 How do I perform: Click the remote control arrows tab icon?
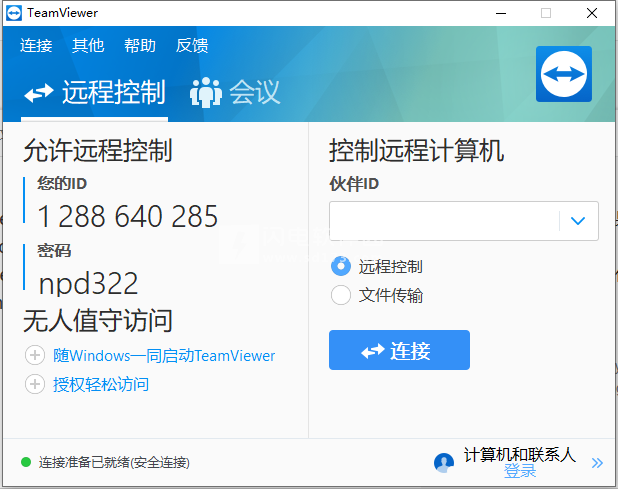39,93
